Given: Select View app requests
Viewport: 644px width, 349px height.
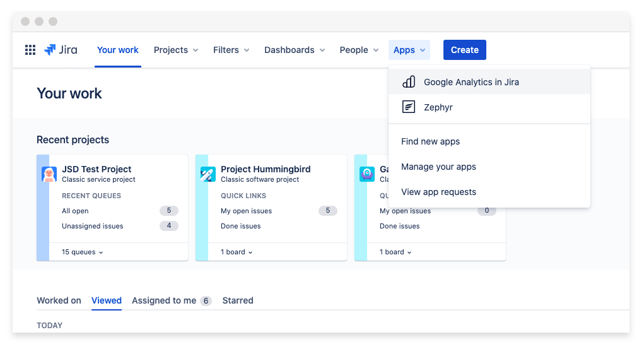Looking at the screenshot, I should pos(438,192).
